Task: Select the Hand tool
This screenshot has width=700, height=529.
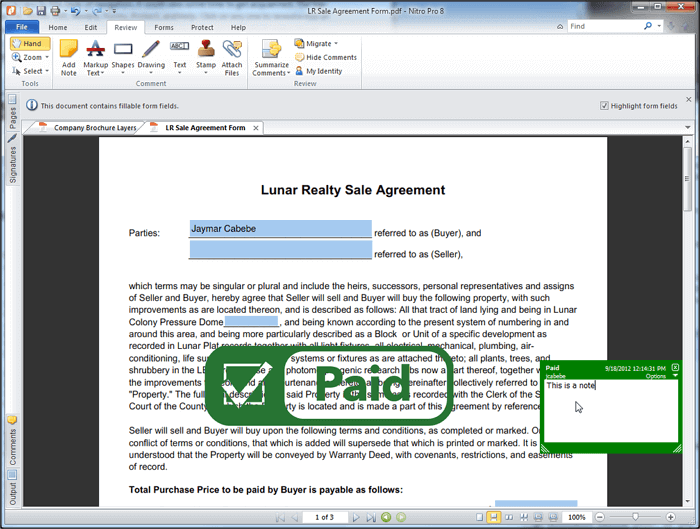Action: (30, 43)
